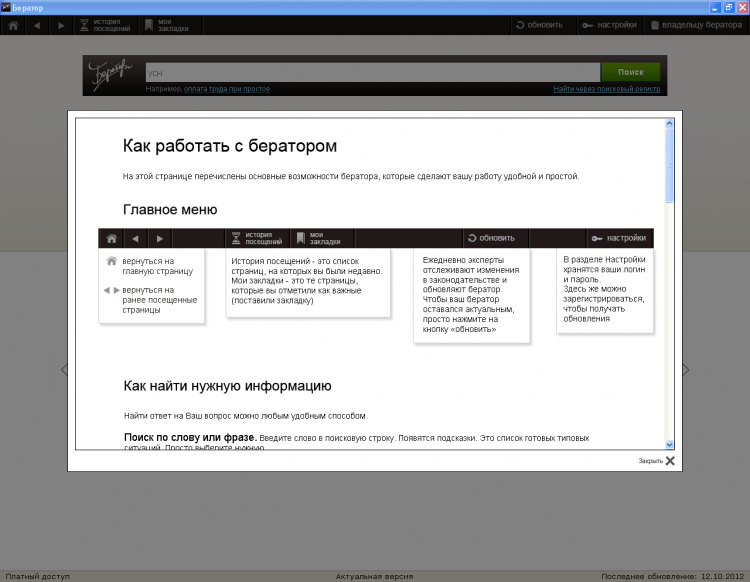Go to previous slide using left arrow
This screenshot has height=582, width=750.
tap(64, 370)
